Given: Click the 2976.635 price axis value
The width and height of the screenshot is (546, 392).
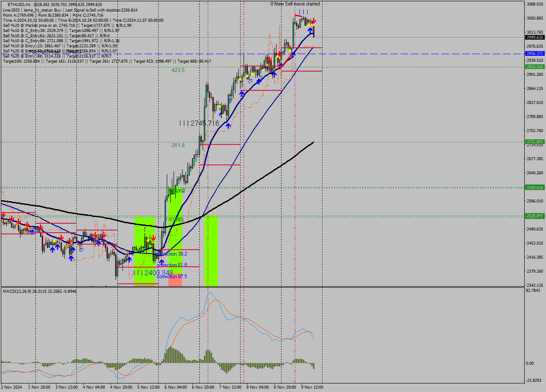Looking at the screenshot, I should 535,46.
